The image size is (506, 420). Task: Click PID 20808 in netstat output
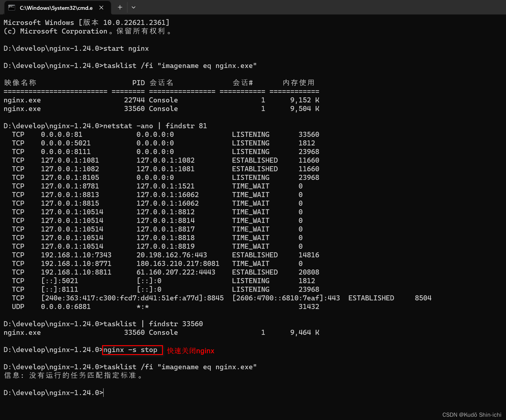[x=309, y=272]
